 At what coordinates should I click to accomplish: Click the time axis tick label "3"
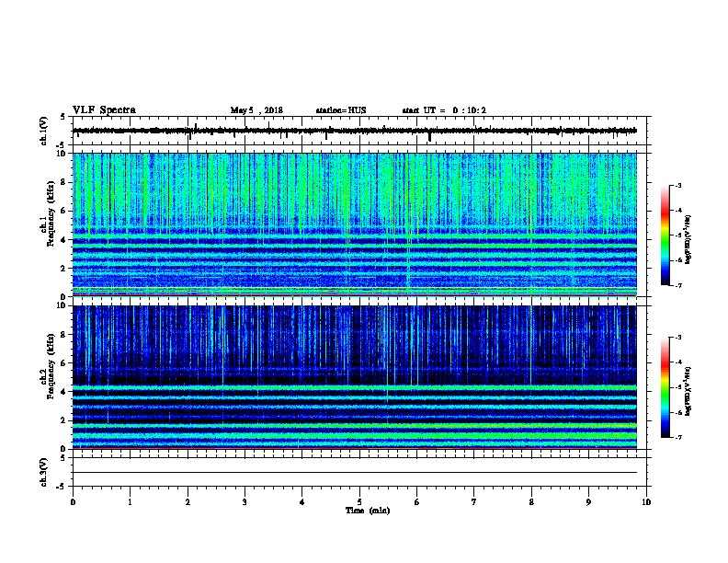pyautogui.click(x=245, y=502)
